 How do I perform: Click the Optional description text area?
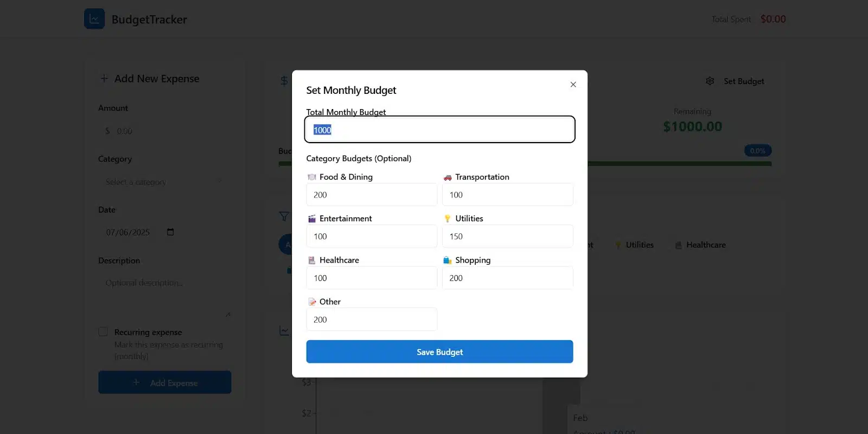click(165, 296)
